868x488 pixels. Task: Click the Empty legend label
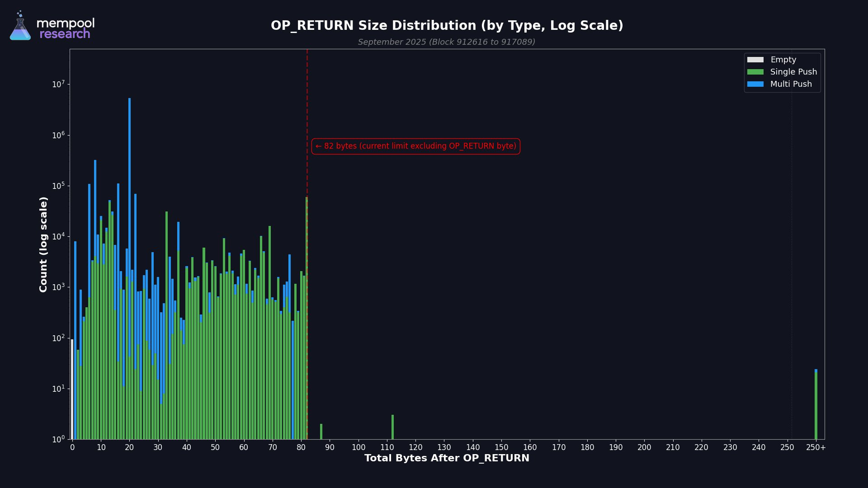[x=783, y=60]
